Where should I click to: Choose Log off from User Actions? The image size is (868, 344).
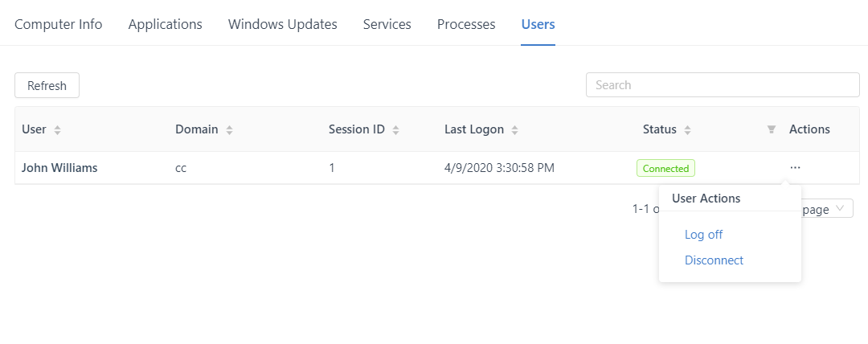pos(703,235)
